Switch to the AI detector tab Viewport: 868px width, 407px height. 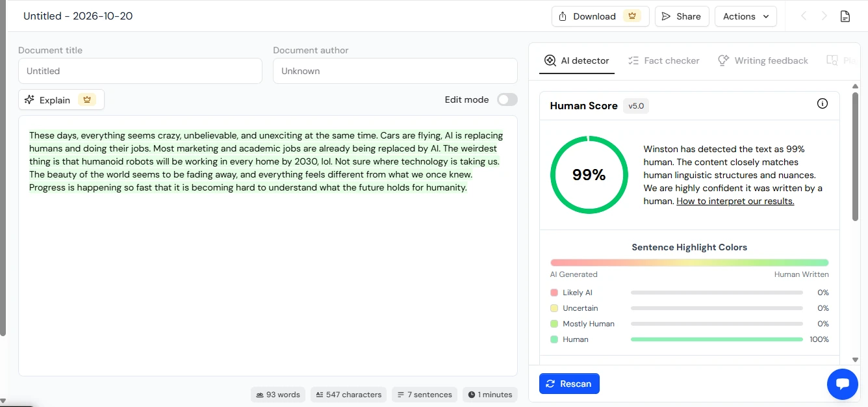[x=577, y=60]
